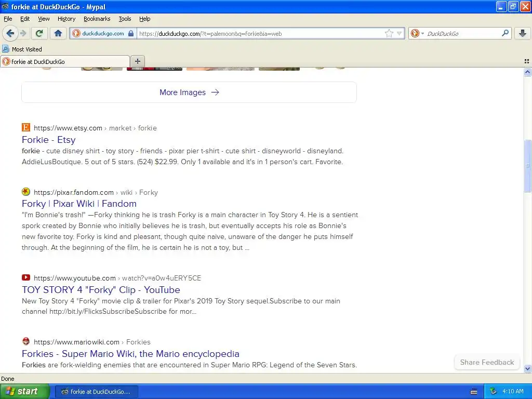This screenshot has height=399, width=532.
Task: Click the Mypal raccoon title bar icon
Action: [5, 6]
